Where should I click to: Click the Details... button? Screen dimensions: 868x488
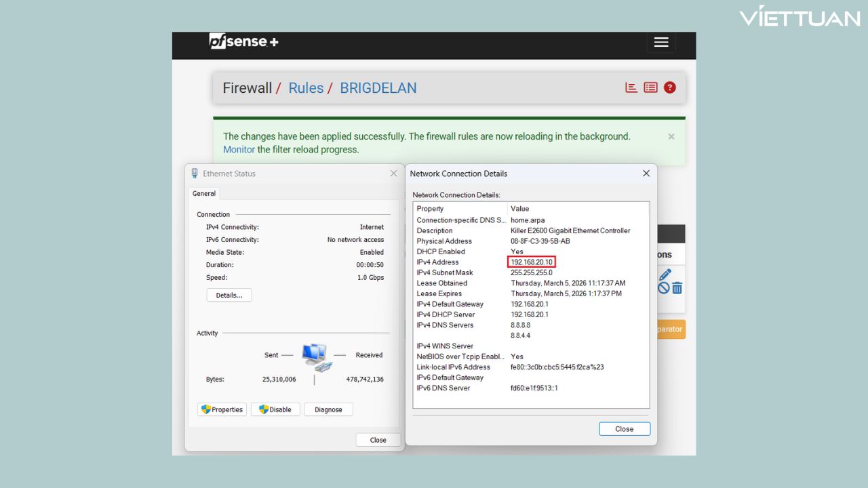[x=229, y=296]
